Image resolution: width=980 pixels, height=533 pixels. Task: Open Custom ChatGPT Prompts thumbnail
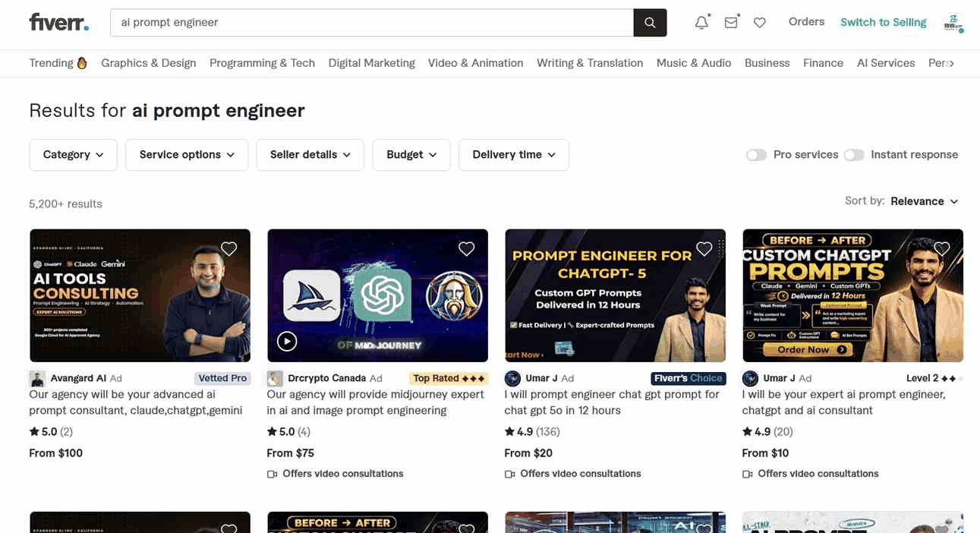coord(852,295)
